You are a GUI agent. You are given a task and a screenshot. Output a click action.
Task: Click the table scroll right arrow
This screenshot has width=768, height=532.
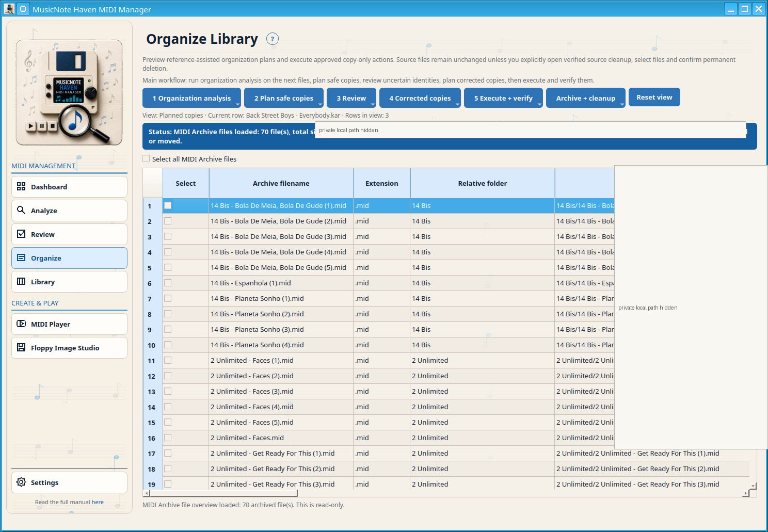[745, 493]
